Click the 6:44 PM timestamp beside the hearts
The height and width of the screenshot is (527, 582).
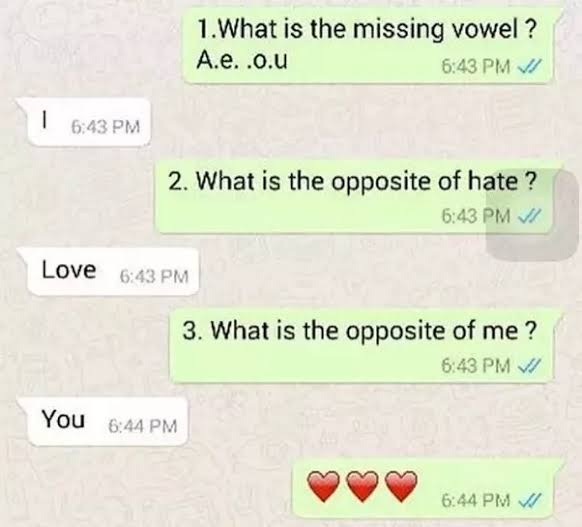pos(475,500)
